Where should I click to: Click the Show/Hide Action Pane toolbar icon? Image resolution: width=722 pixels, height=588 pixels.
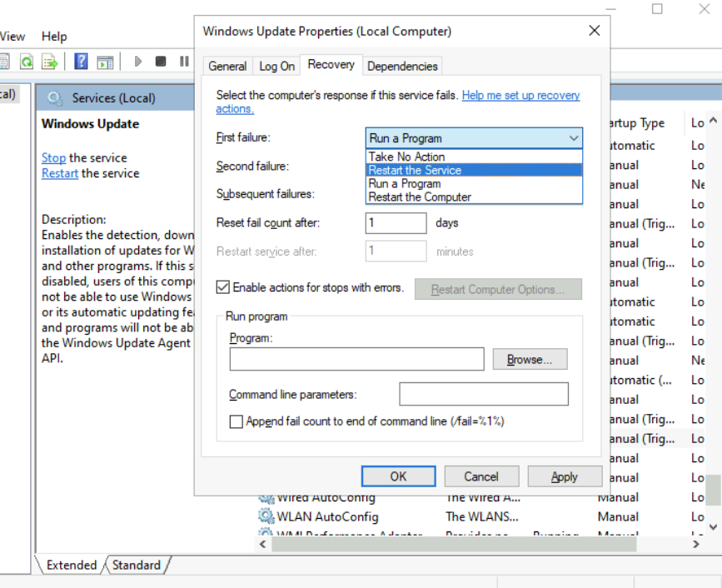(x=105, y=62)
